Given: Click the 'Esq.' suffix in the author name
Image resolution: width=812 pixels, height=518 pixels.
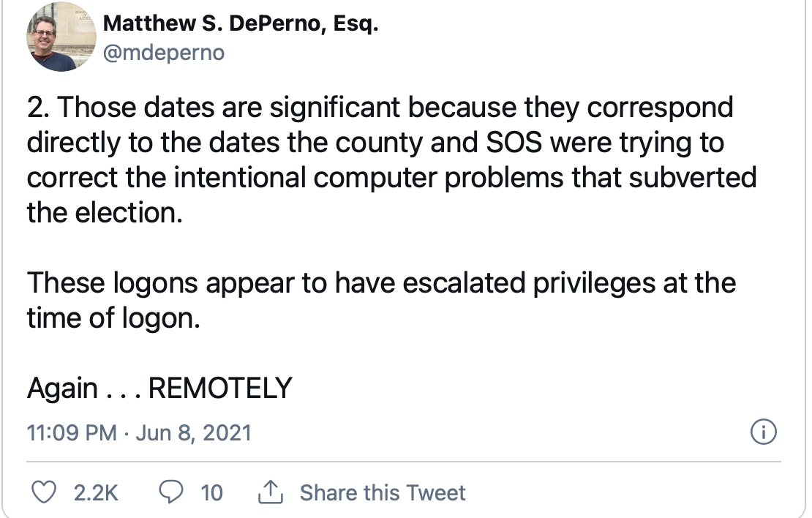Looking at the screenshot, I should [x=356, y=23].
